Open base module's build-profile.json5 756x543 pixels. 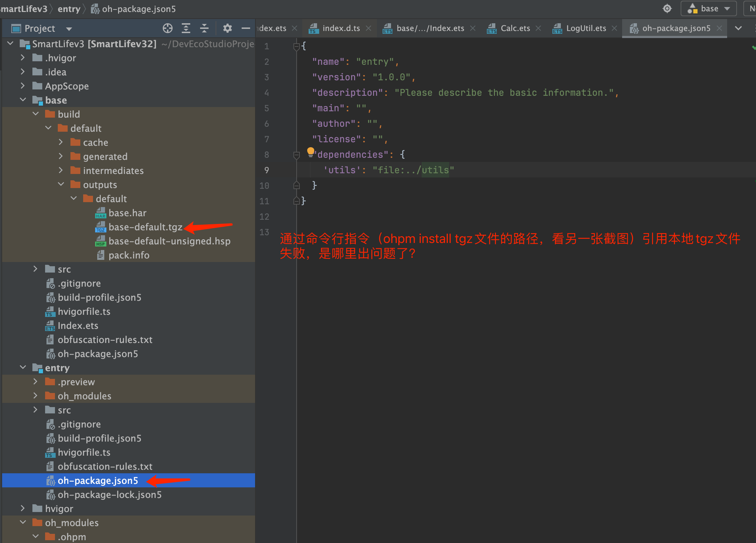(x=94, y=297)
